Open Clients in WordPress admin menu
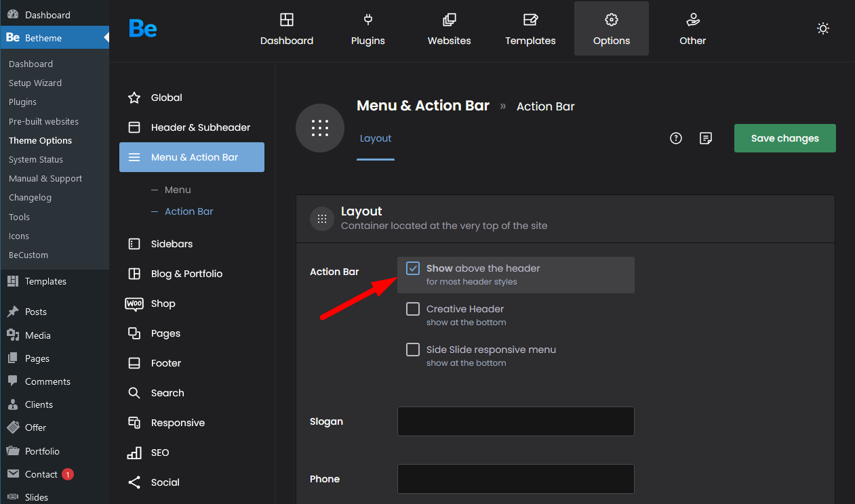Screen dimensions: 855x504 pos(54,404)
